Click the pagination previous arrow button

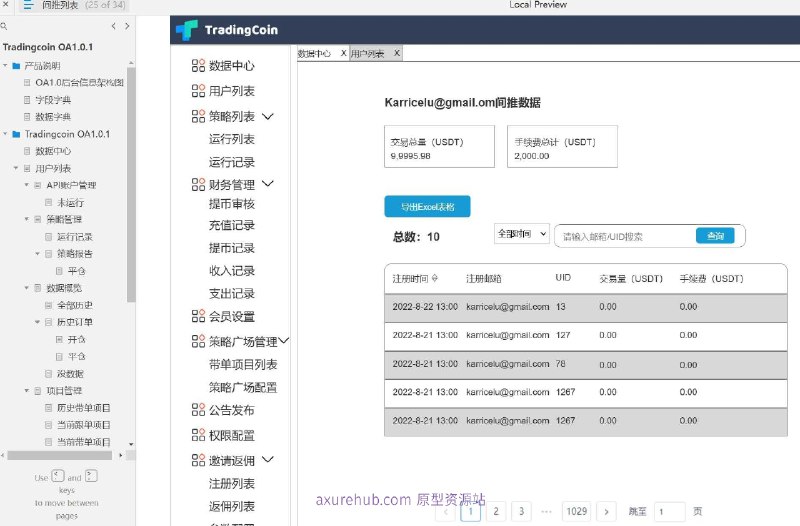tap(446, 511)
